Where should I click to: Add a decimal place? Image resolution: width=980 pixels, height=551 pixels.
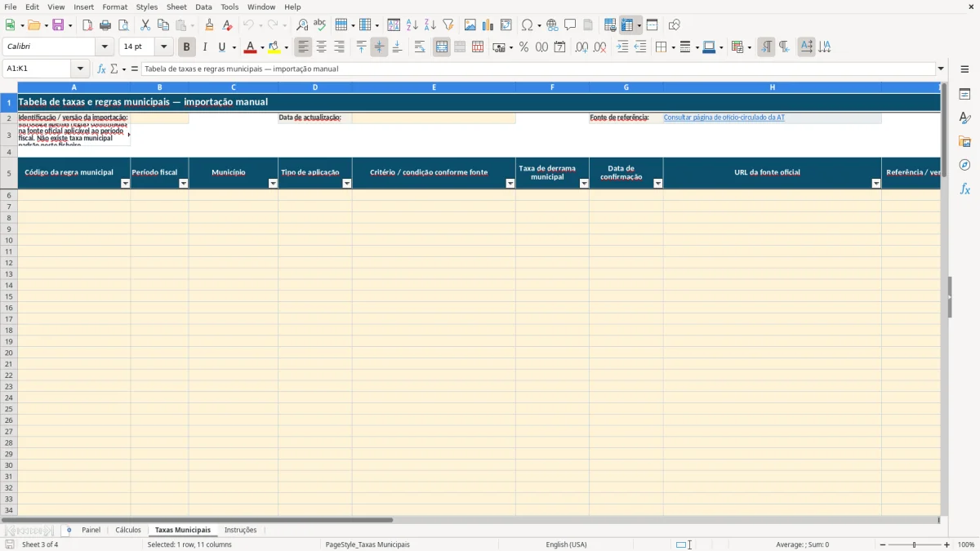click(581, 47)
